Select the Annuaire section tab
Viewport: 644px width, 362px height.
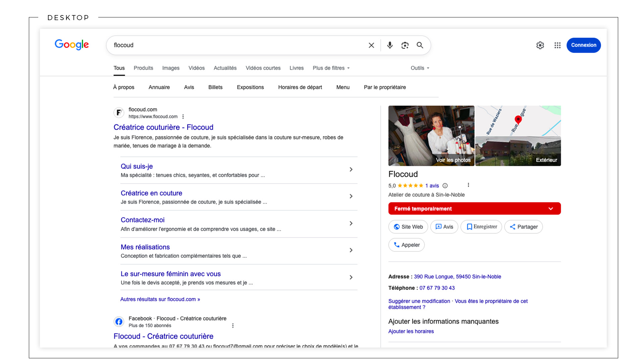coord(159,87)
